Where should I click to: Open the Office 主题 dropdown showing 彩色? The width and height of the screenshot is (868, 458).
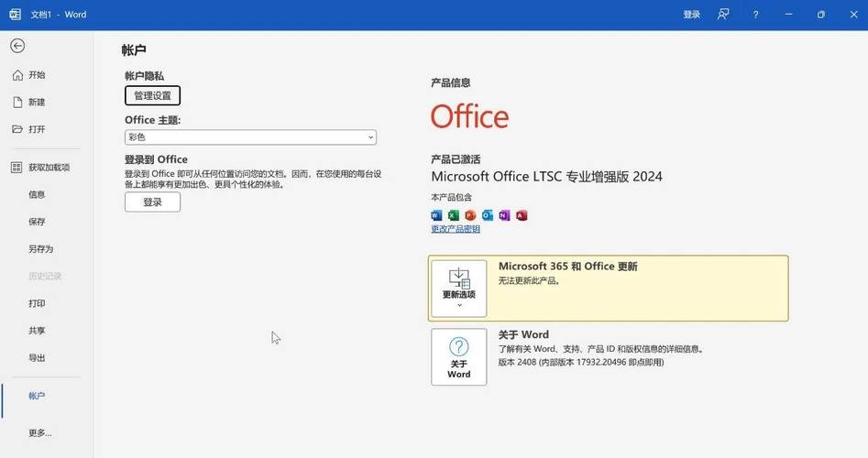click(250, 137)
